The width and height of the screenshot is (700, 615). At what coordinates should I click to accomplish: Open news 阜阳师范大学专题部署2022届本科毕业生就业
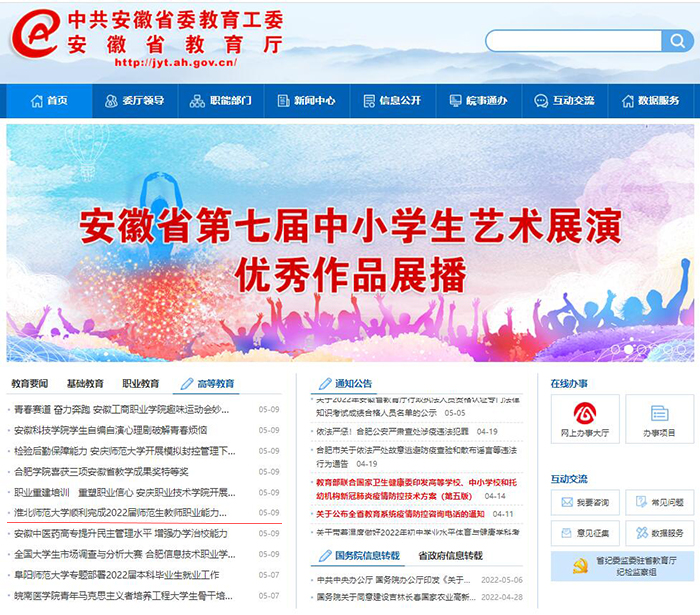(116, 575)
